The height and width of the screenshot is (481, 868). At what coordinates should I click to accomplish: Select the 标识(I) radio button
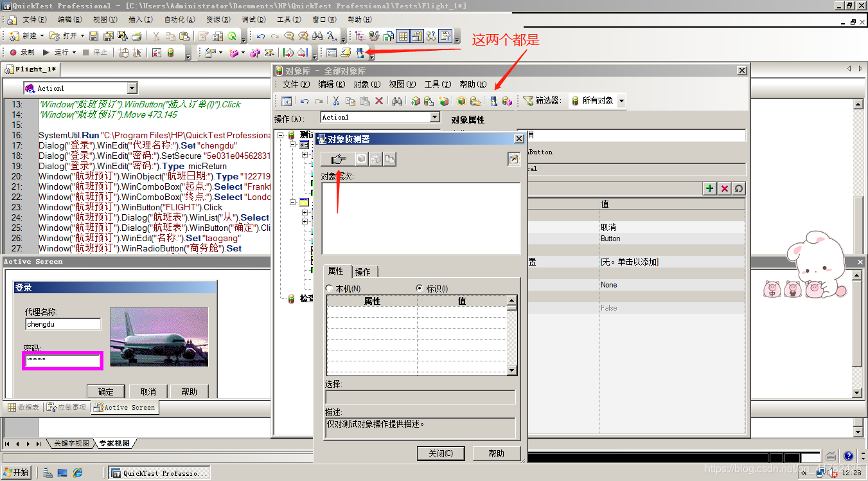point(420,289)
